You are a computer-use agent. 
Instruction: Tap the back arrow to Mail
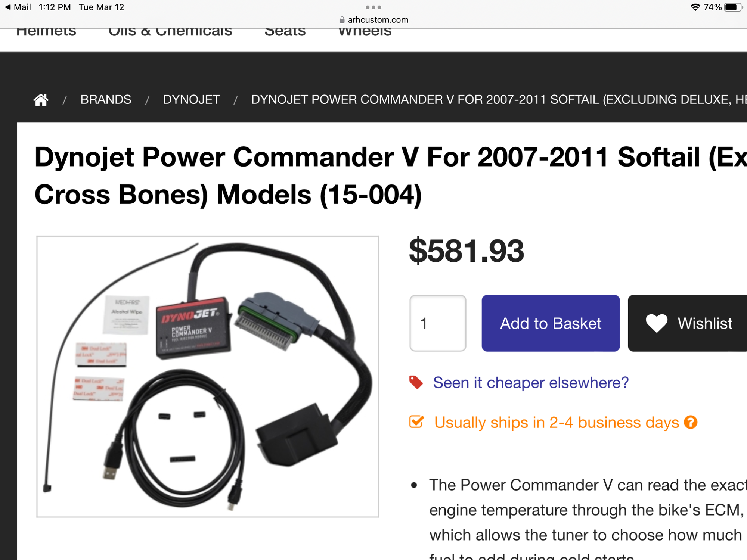7,7
